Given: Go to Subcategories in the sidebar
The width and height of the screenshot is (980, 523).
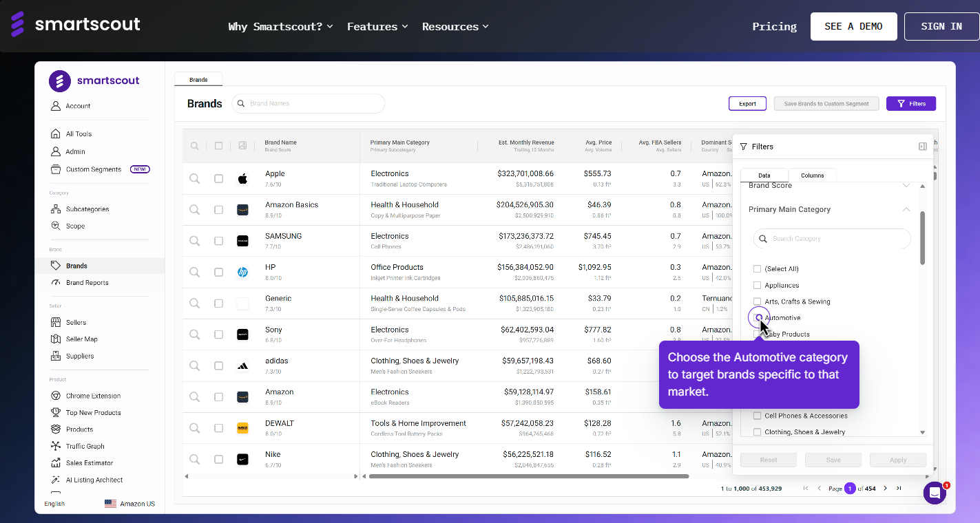Looking at the screenshot, I should point(87,209).
